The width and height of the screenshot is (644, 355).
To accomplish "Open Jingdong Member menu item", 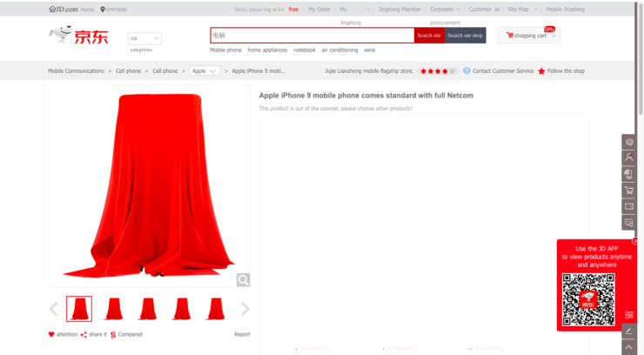I will click(399, 9).
